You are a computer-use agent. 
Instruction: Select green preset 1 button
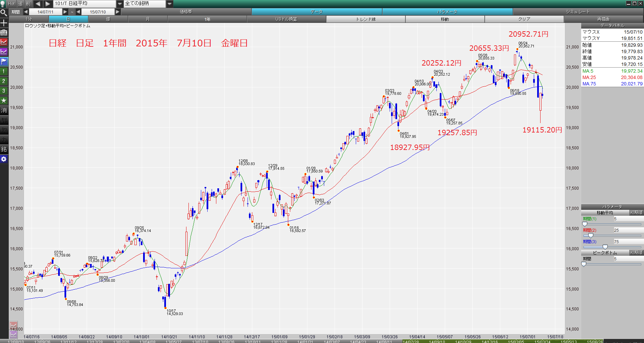click(4, 71)
